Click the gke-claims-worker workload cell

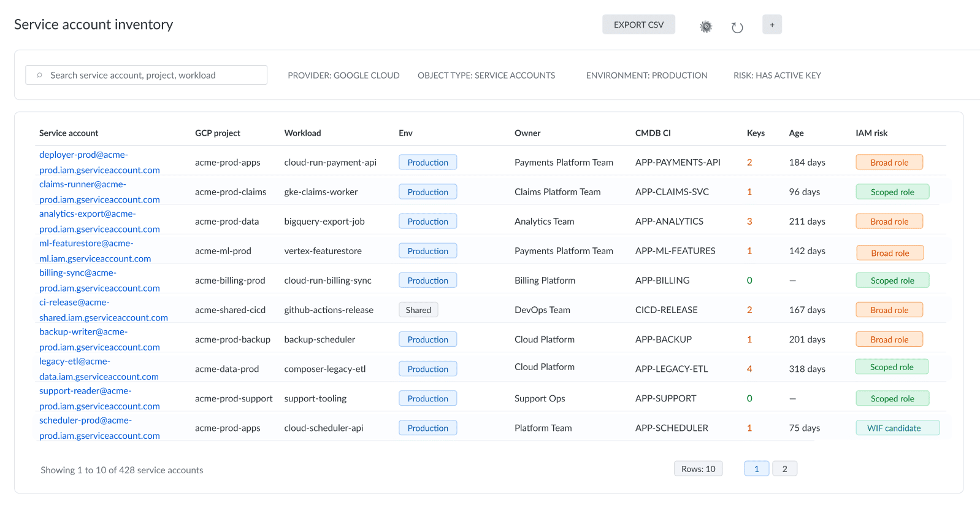coord(321,192)
